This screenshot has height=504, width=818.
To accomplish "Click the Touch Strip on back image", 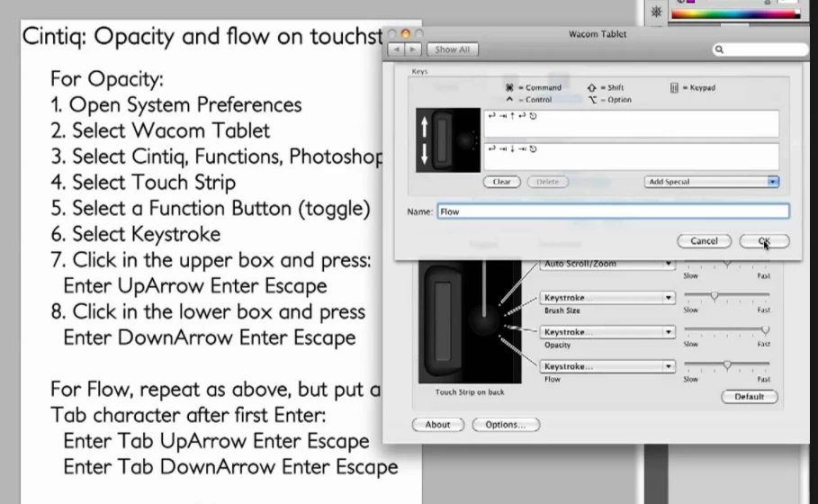I will coord(470,322).
